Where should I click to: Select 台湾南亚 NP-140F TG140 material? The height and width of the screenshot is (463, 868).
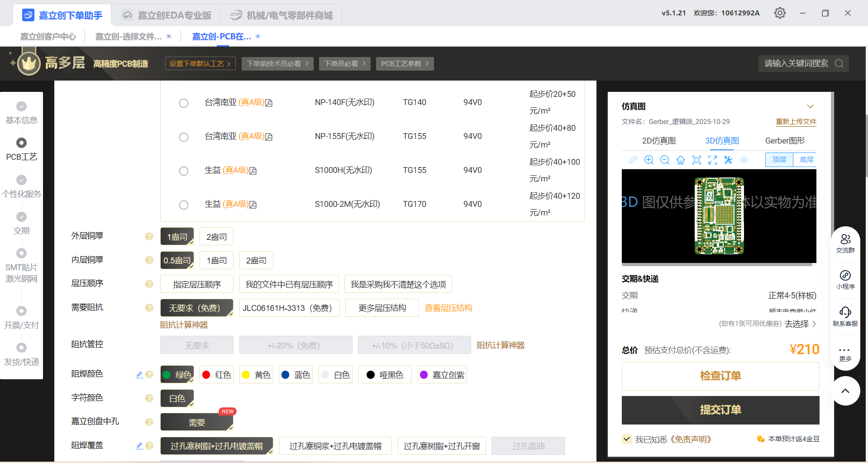[184, 103]
